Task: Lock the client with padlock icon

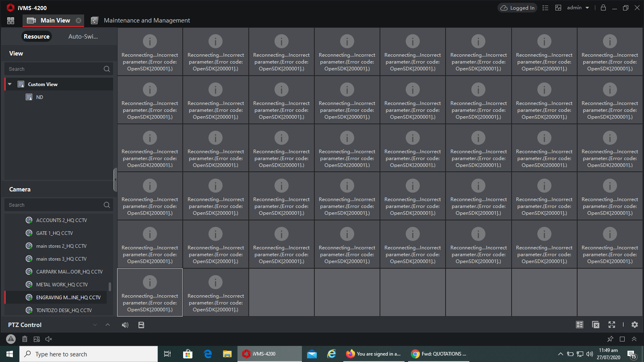Action: pos(603,8)
